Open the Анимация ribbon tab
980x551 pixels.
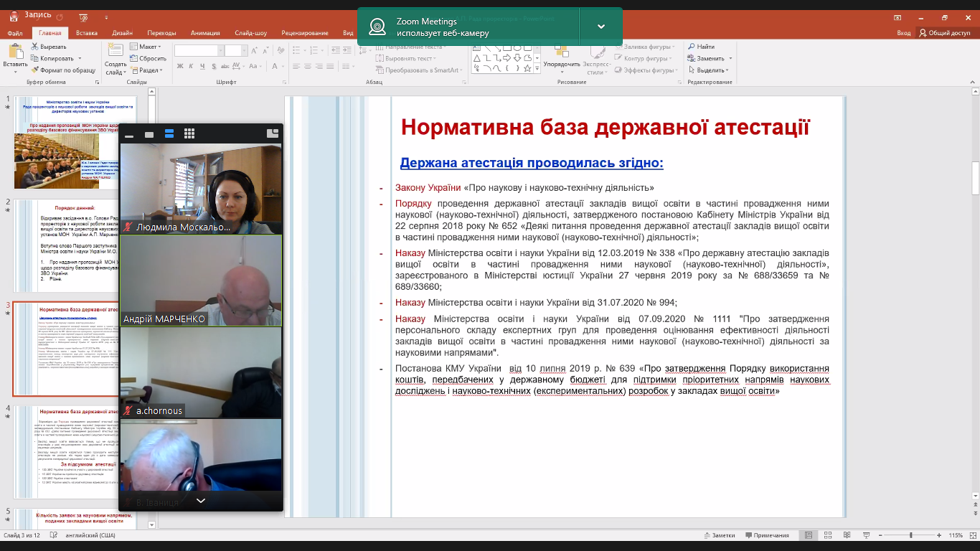[205, 33]
